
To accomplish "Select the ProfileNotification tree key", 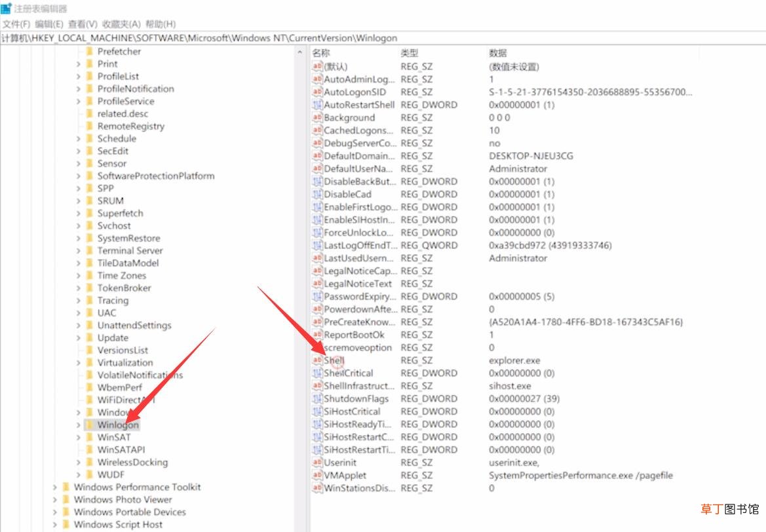I will [136, 88].
